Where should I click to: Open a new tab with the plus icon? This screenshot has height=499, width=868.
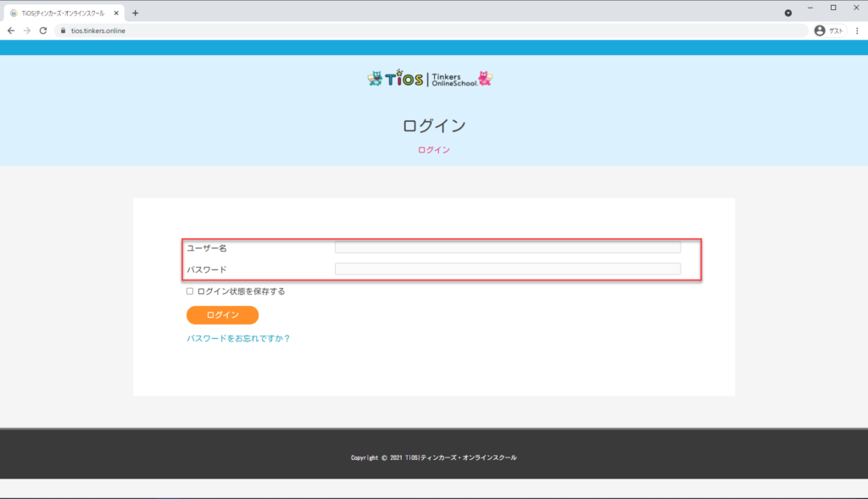pos(136,13)
